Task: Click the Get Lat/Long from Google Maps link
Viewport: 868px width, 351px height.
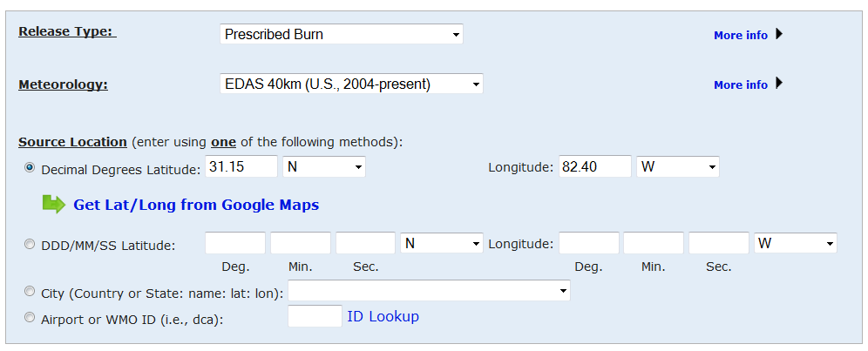Action: pos(196,206)
